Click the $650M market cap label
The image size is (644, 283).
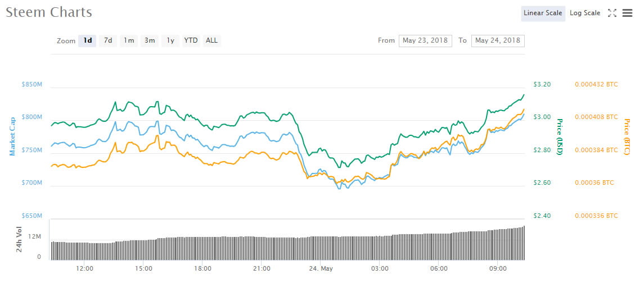click(x=32, y=216)
